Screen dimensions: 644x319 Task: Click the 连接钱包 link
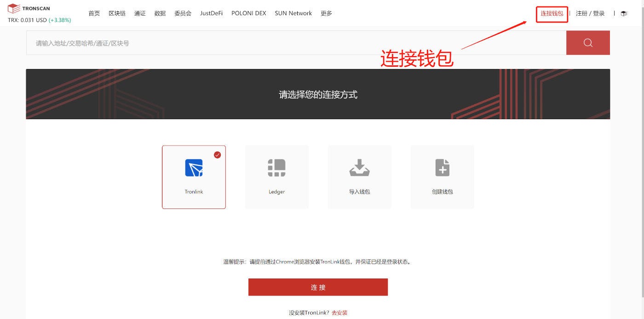pyautogui.click(x=552, y=14)
